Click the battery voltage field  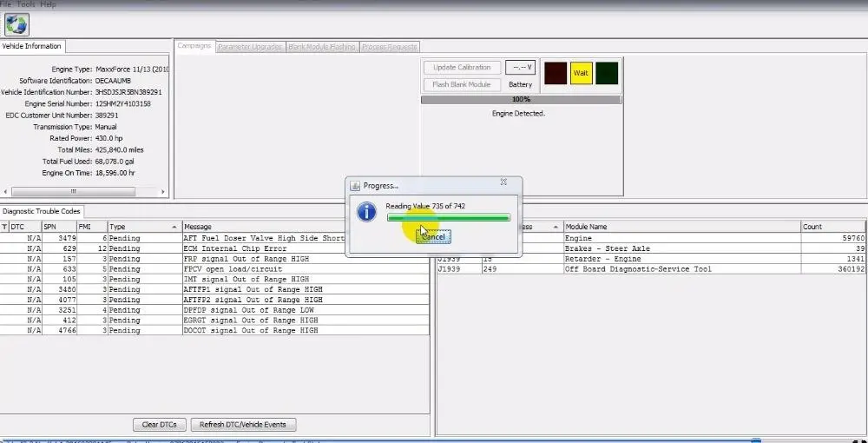pos(520,68)
